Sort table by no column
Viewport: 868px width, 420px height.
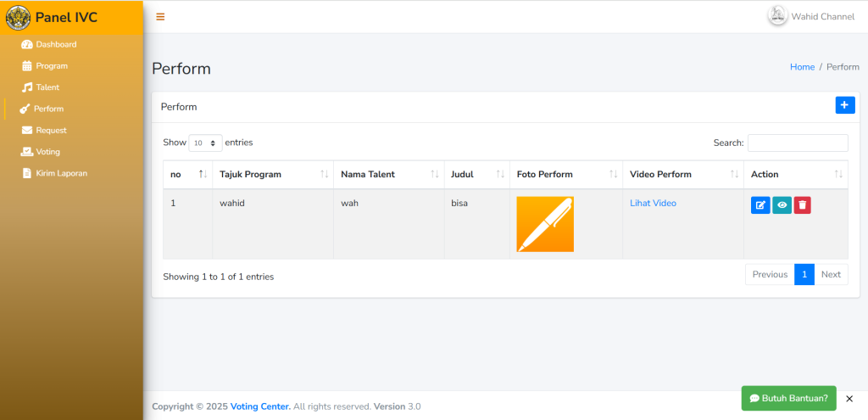click(x=187, y=174)
